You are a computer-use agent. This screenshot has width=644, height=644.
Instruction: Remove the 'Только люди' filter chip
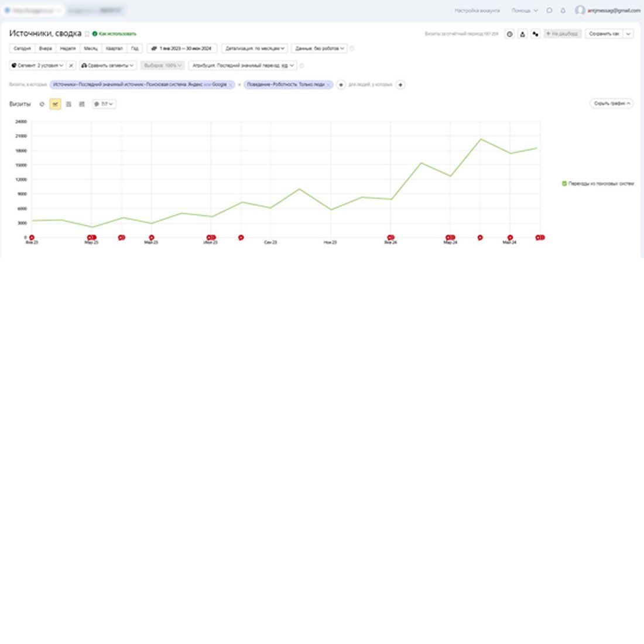pos(328,85)
